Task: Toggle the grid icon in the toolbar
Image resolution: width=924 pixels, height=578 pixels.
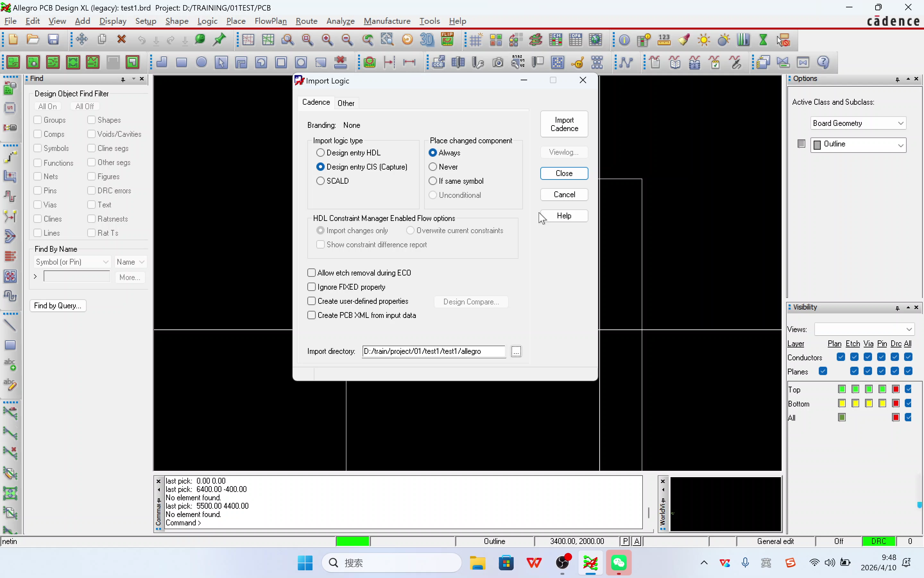Action: click(x=476, y=39)
